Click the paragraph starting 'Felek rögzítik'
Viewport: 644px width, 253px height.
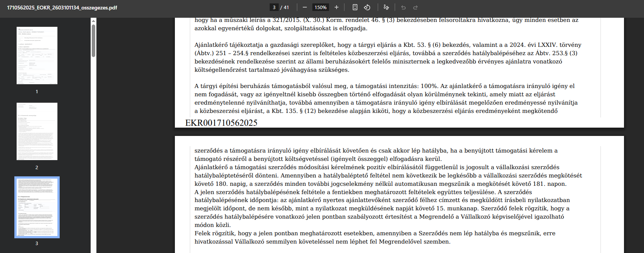tap(374, 238)
